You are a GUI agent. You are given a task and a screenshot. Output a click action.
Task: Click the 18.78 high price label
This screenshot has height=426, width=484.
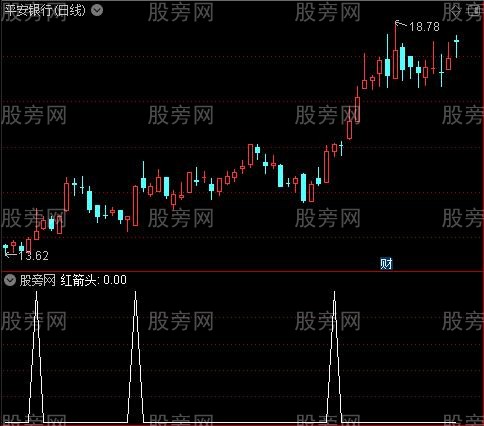pyautogui.click(x=424, y=27)
